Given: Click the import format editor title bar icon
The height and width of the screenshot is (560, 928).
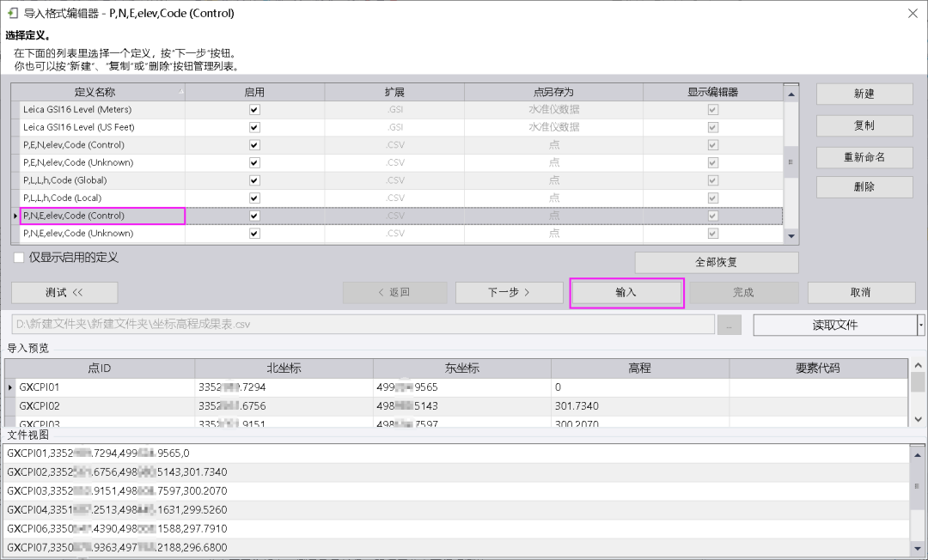Looking at the screenshot, I should (x=12, y=13).
